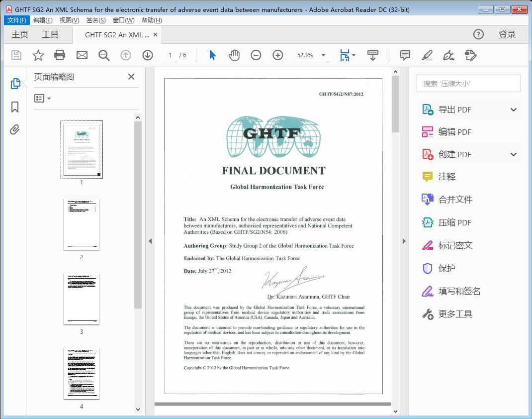
Task: Expand the 导出 PDF options chevron
Action: [513, 109]
